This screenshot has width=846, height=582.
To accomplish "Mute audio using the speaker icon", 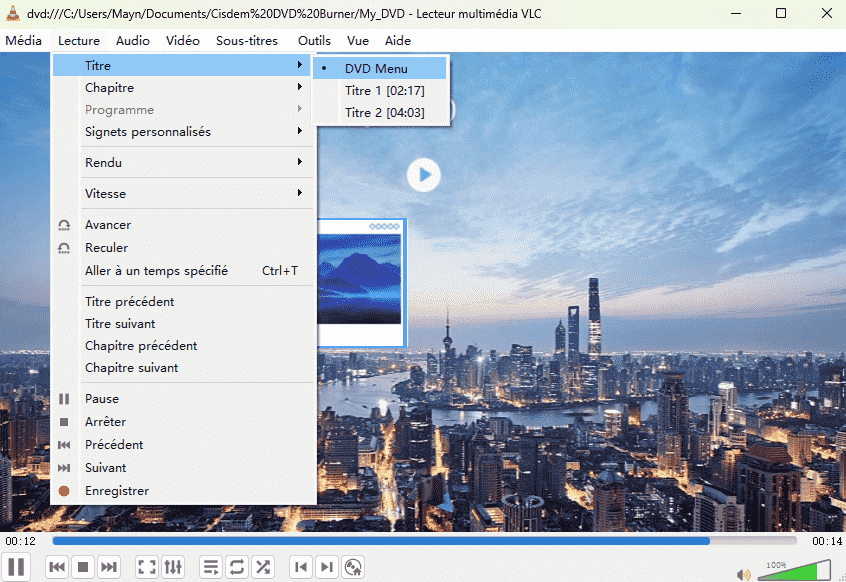I will click(x=743, y=574).
